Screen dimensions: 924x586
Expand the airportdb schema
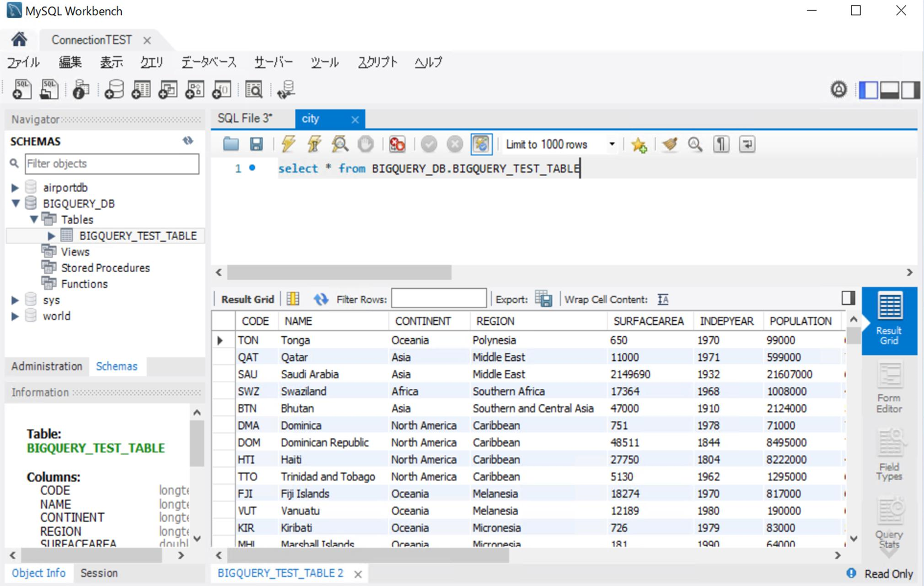[15, 187]
